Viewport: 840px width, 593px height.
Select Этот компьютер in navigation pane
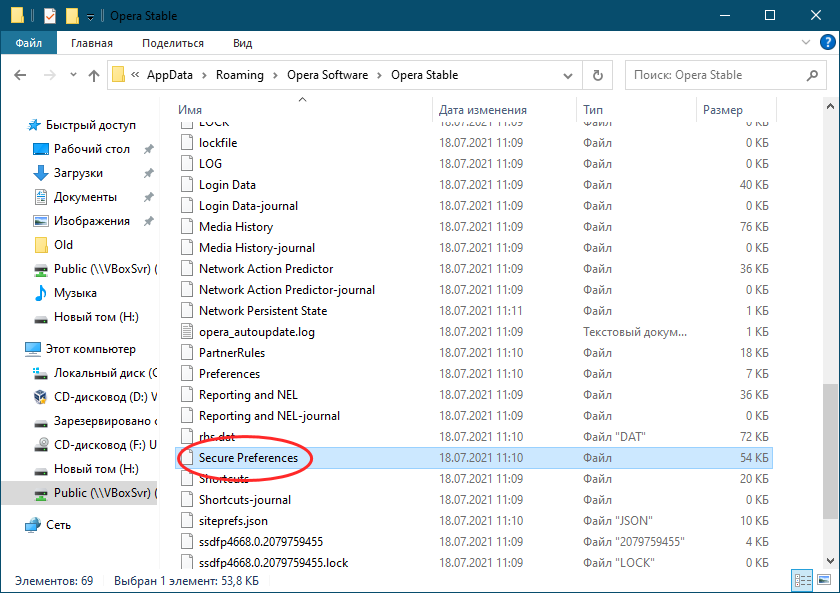click(91, 349)
